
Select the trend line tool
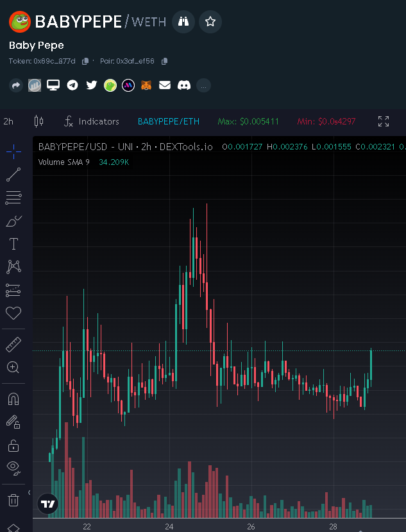coord(13,175)
